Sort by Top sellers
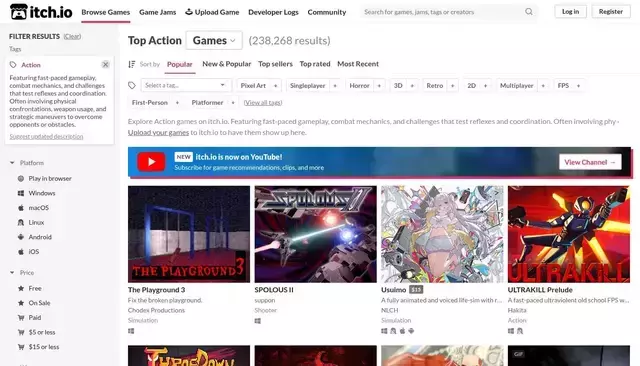 pyautogui.click(x=275, y=64)
